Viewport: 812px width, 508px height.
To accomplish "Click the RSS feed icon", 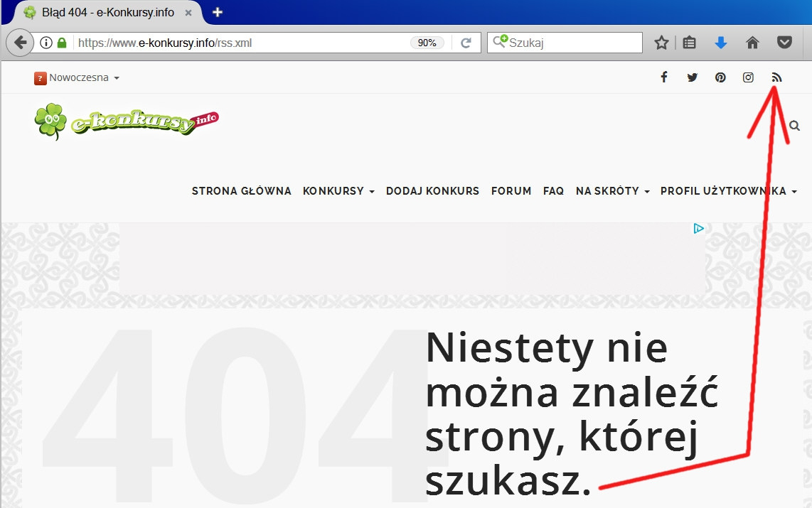I will 776,77.
